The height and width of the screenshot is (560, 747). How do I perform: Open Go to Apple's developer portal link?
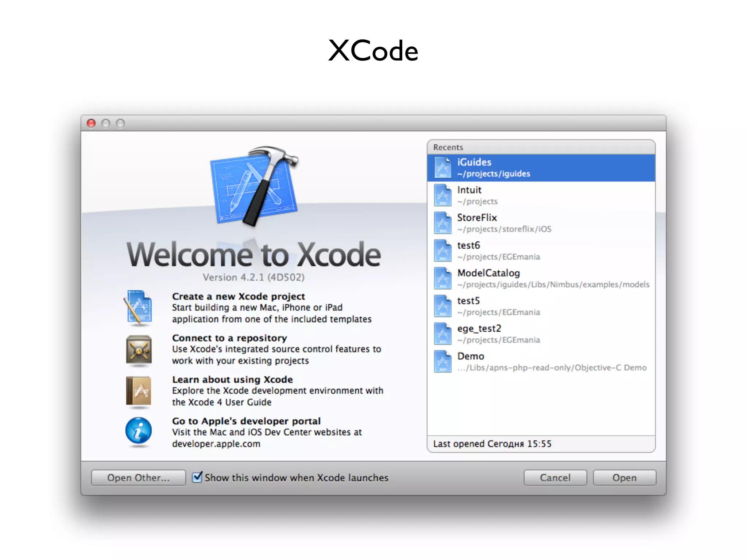tap(246, 421)
